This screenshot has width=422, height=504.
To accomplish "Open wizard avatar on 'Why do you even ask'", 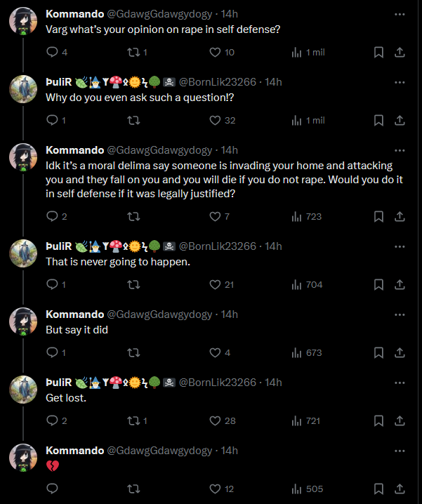I will pyautogui.click(x=23, y=89).
